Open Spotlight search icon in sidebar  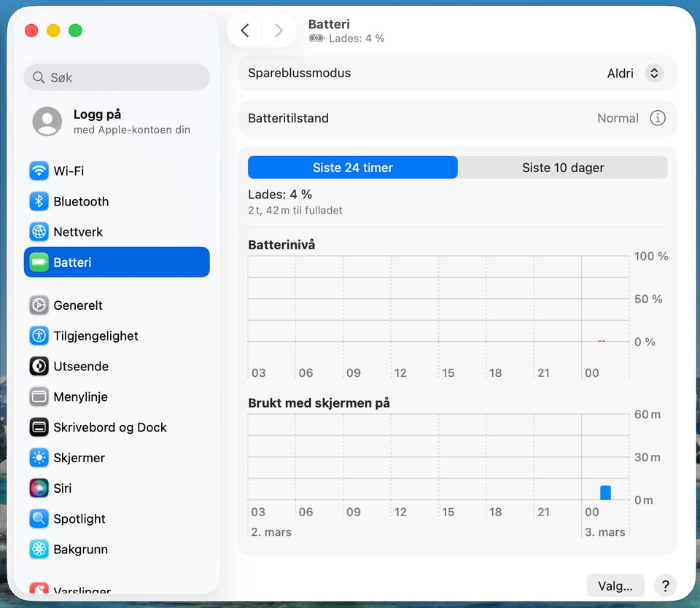click(x=39, y=519)
